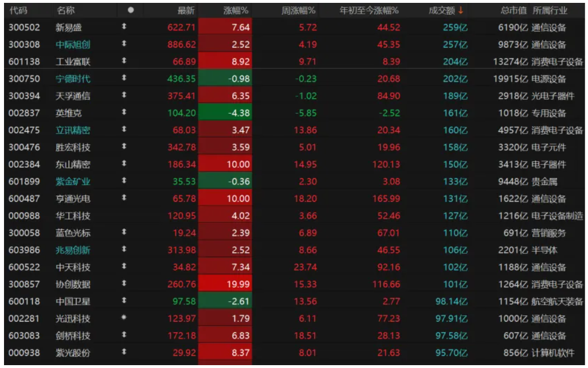Click the 周涨幅% column header

click(x=299, y=10)
